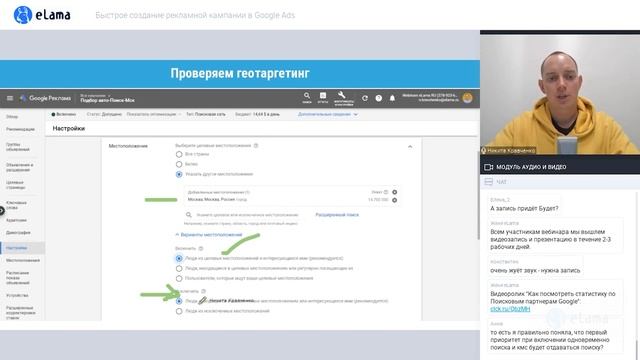This screenshot has height=360, width=640.
Task: Open the Все кампании dropdown in header
Action: pos(95,96)
